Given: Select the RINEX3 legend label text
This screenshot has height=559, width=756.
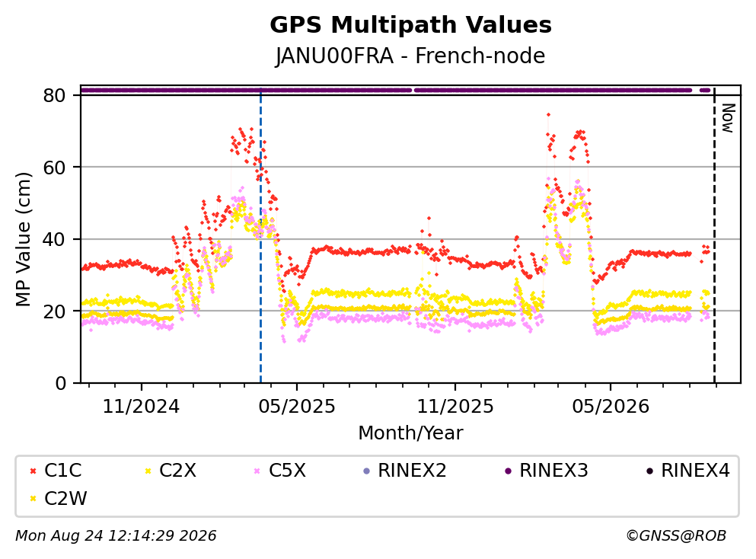Looking at the screenshot, I should [x=553, y=470].
